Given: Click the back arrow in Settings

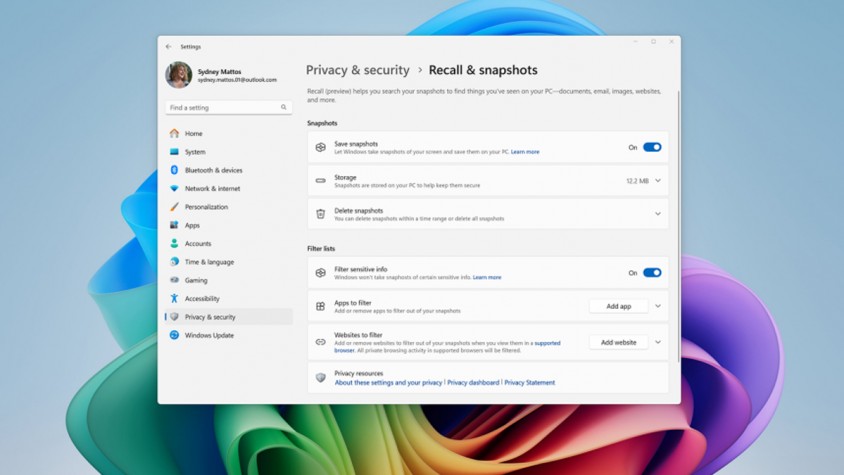Looking at the screenshot, I should coord(168,47).
